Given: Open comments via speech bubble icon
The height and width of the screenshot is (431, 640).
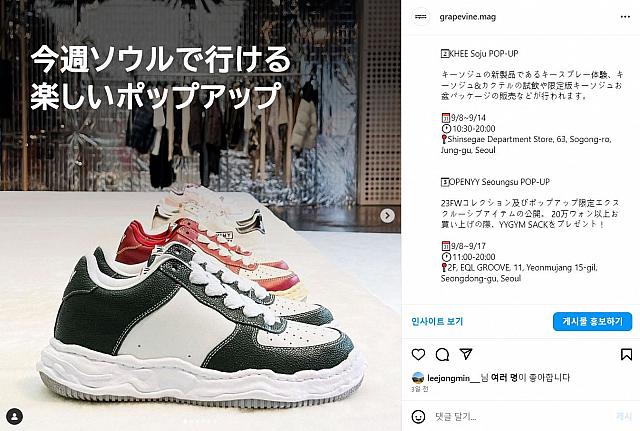Looking at the screenshot, I should 442,354.
